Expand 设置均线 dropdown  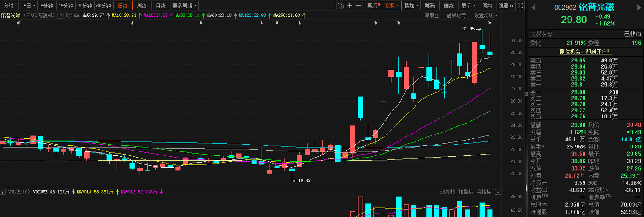click(x=486, y=15)
